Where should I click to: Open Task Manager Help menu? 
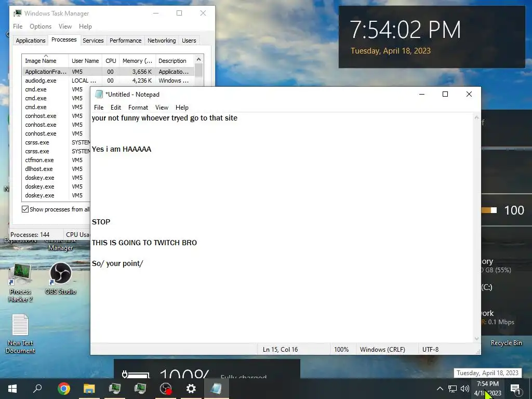click(x=85, y=26)
